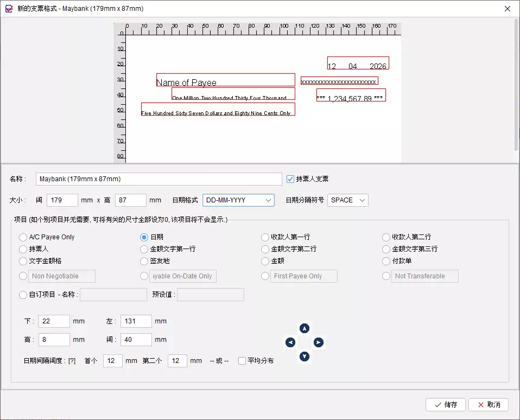Select the 金额文字第二行 radio button
The height and width of the screenshot is (420, 520).
[265, 249]
